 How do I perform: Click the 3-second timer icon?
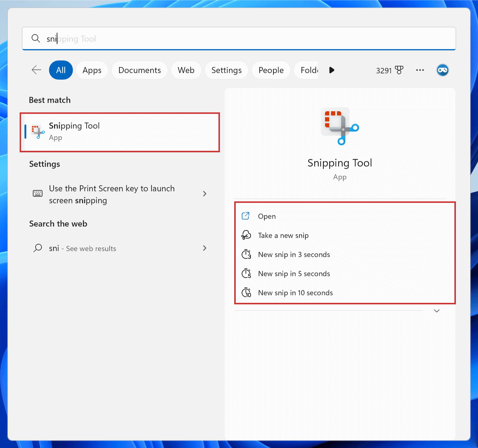pyautogui.click(x=246, y=254)
